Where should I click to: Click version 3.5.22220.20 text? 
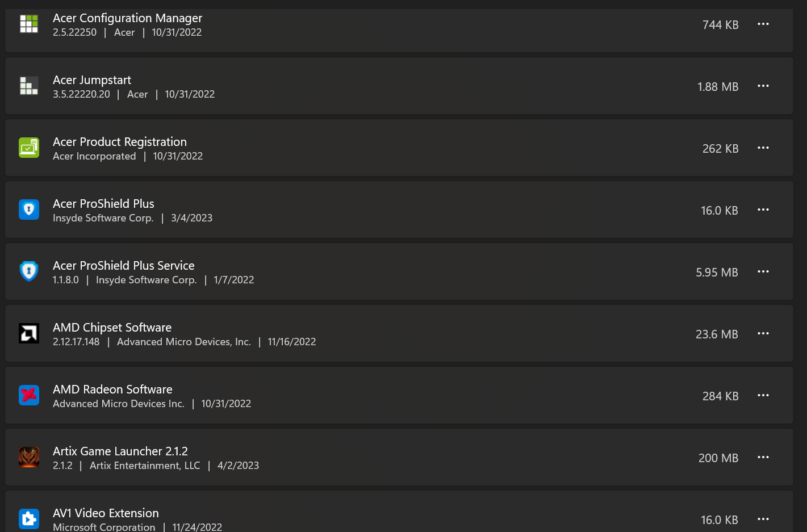pyautogui.click(x=81, y=94)
